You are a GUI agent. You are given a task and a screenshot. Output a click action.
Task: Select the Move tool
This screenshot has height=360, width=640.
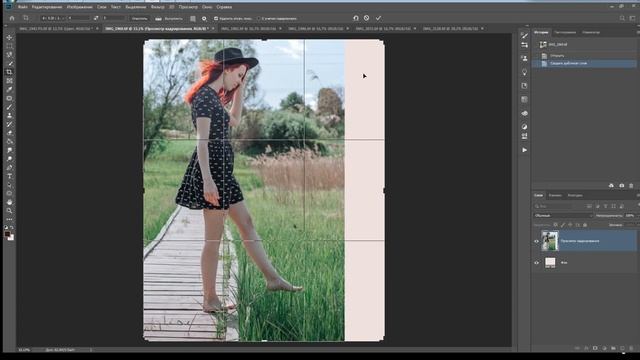(x=9, y=38)
